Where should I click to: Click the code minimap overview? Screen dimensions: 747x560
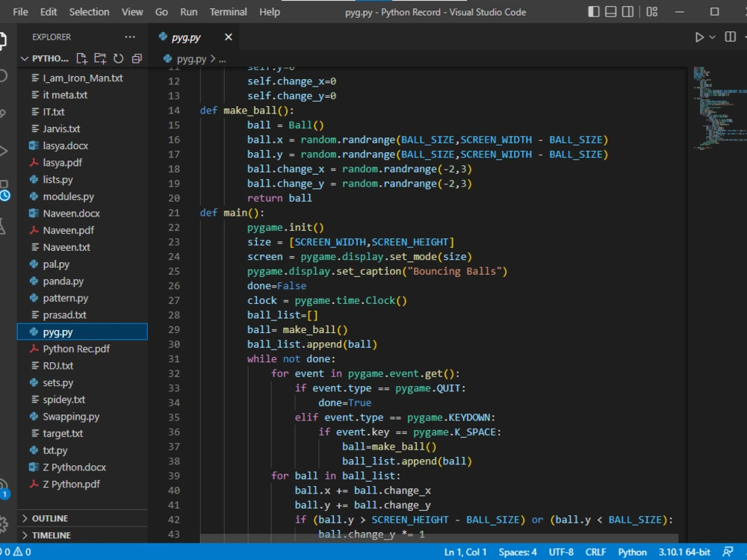(719, 108)
